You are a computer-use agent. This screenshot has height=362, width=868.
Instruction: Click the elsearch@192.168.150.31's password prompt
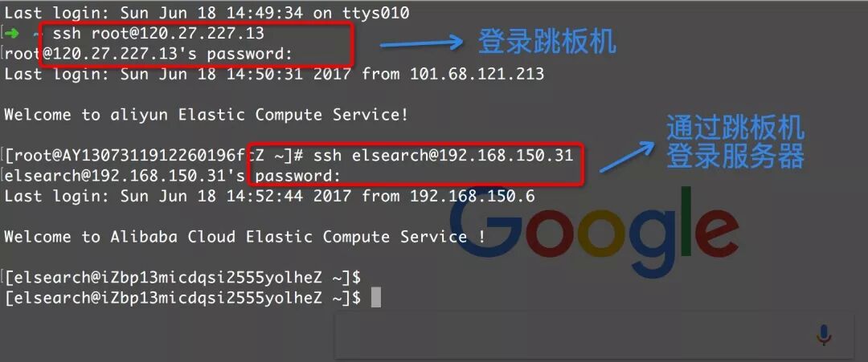pyautogui.click(x=172, y=176)
